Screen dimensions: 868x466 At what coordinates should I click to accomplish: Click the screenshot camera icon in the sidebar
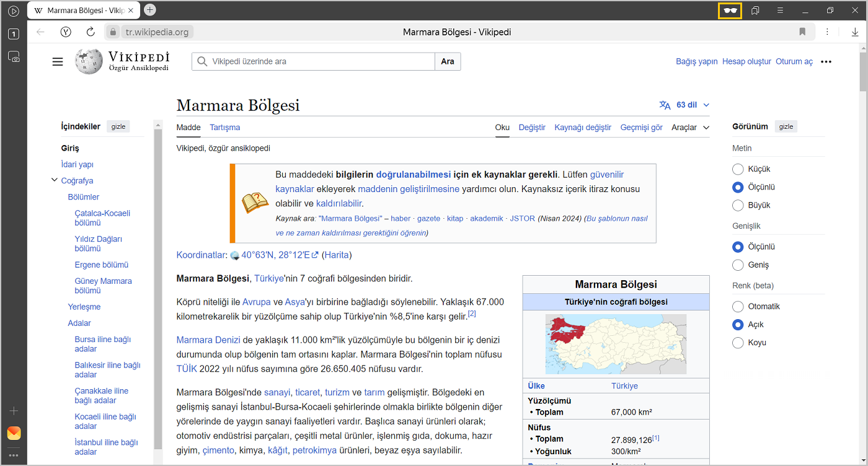[x=14, y=56]
